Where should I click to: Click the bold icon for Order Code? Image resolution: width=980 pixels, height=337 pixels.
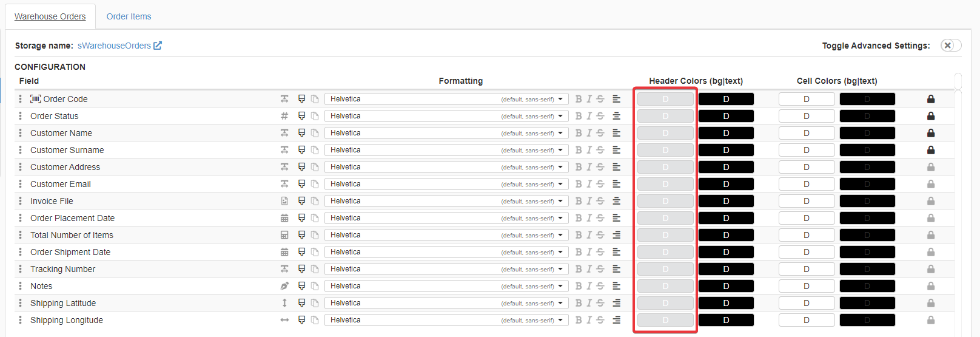pos(578,99)
